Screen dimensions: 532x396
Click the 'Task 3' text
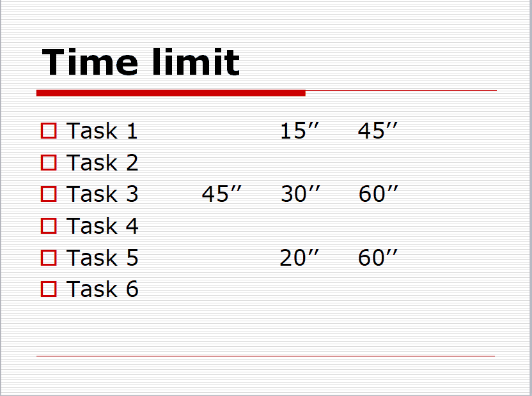click(x=102, y=194)
